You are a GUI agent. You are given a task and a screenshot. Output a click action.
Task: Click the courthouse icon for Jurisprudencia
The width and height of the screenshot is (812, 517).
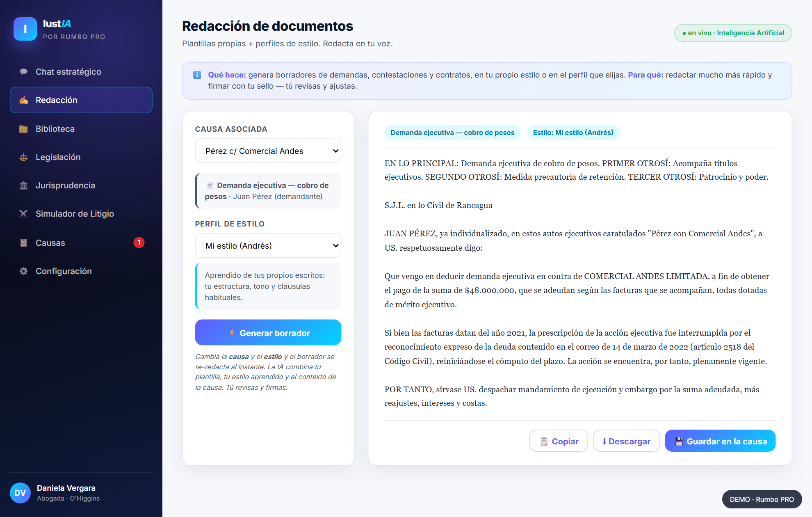pos(24,185)
